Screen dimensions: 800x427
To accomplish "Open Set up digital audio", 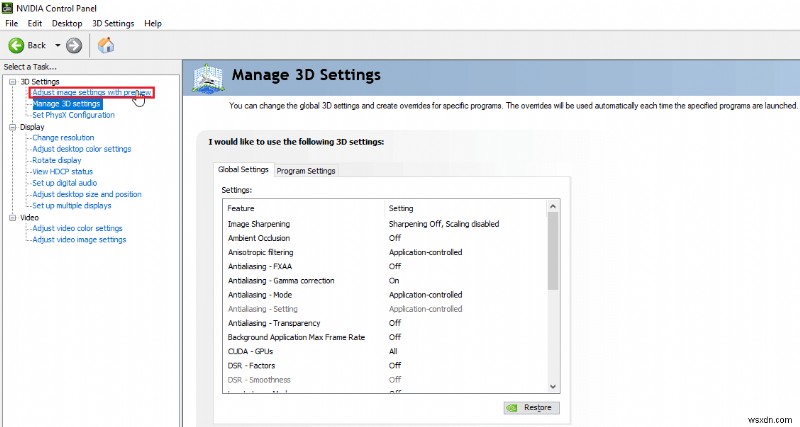I will [x=64, y=183].
